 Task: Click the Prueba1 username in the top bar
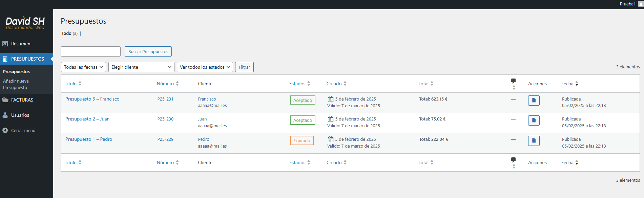coord(628,4)
